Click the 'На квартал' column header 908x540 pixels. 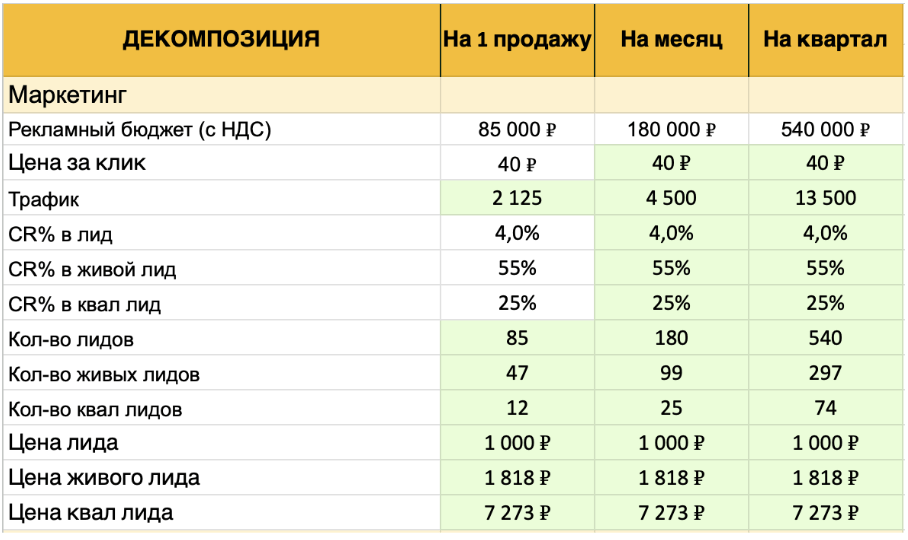click(825, 40)
